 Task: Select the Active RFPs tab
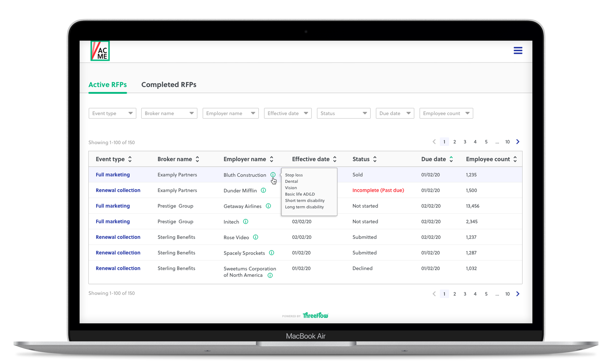(108, 85)
